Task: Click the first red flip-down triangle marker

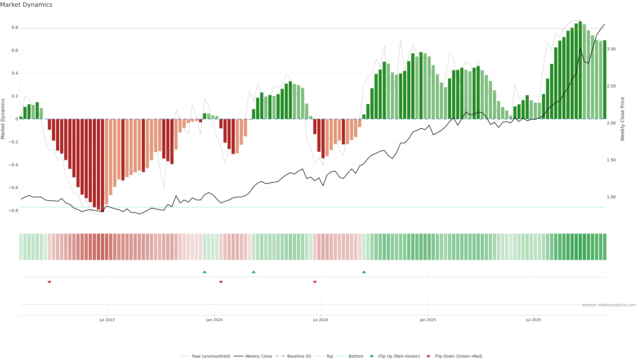Action: pyautogui.click(x=49, y=282)
